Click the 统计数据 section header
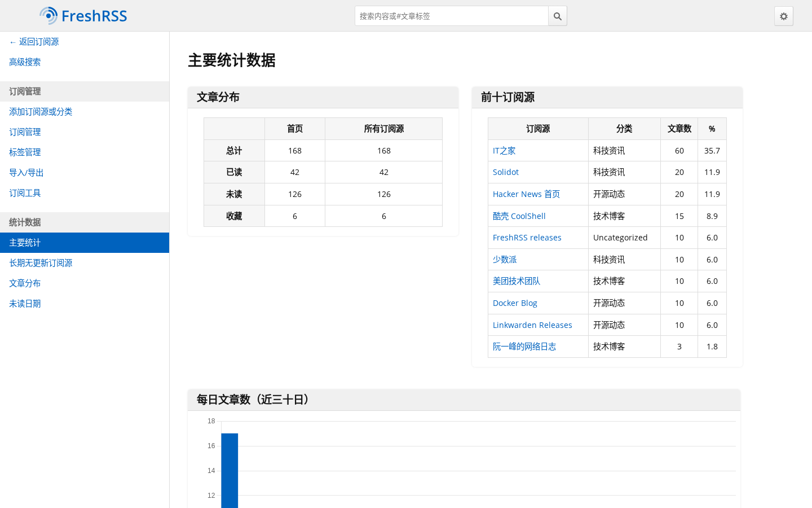Viewport: 812px width, 508px height. 85,222
